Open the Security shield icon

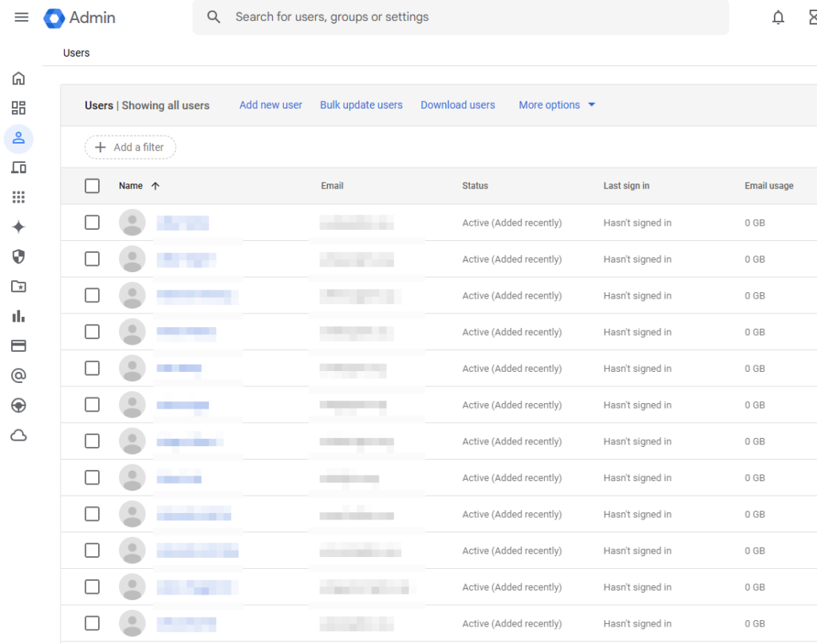(x=18, y=256)
